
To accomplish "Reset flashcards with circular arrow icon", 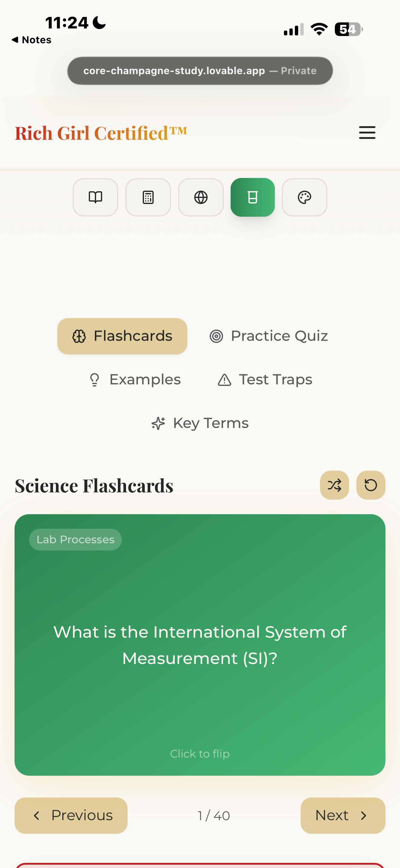I will pyautogui.click(x=371, y=485).
